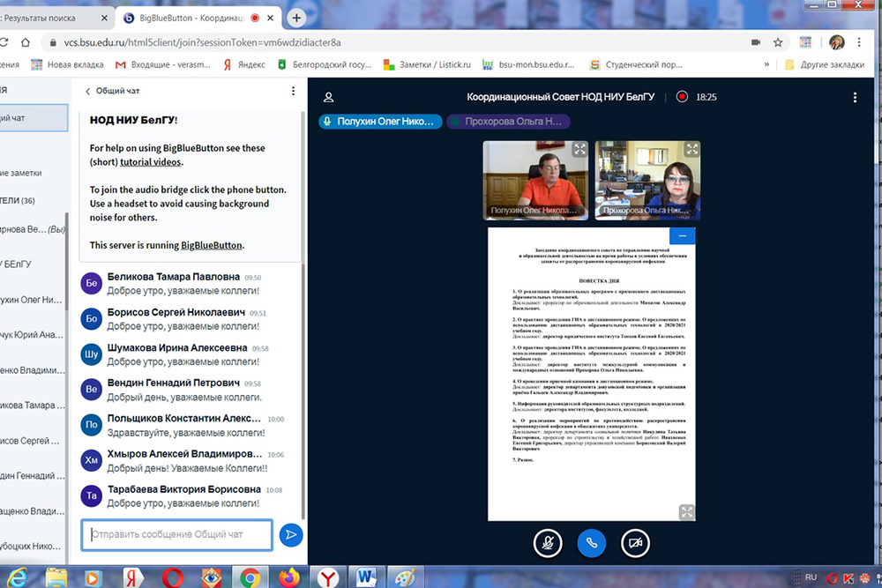This screenshot has height=588, width=882.
Task: Turn on webcam sharing
Action: click(635, 543)
